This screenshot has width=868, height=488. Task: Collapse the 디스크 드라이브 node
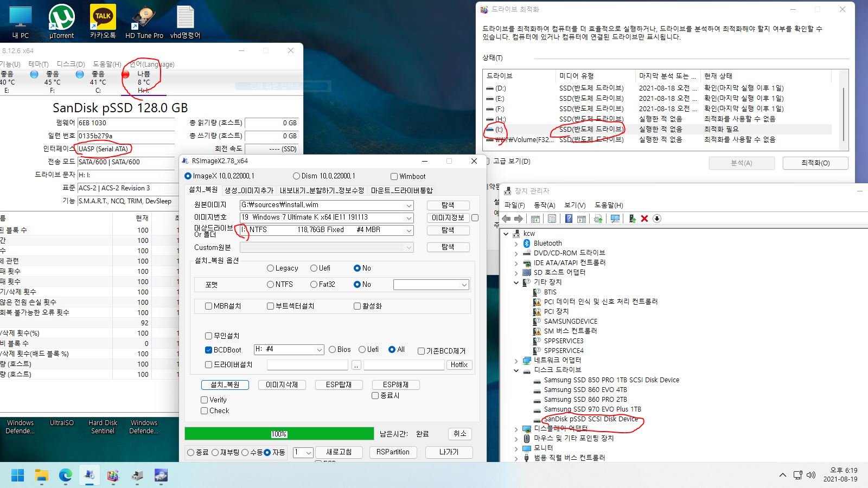[x=516, y=370]
